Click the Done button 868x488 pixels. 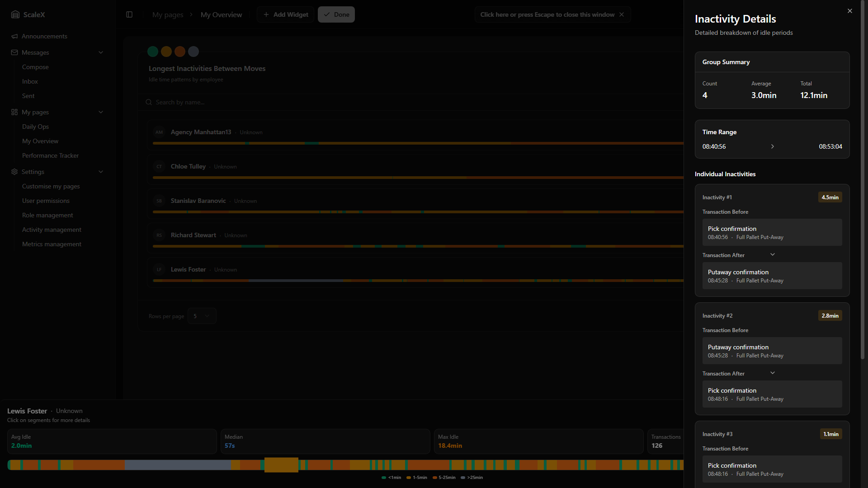[x=336, y=14]
